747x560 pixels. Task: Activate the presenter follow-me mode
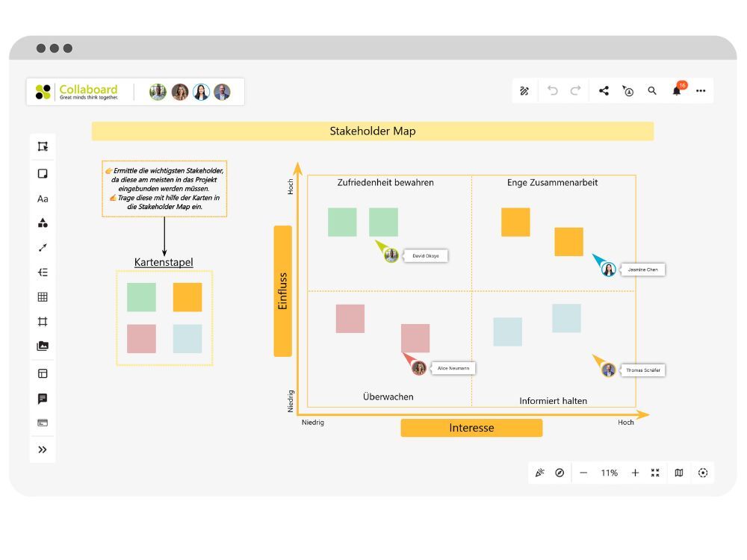pos(628,90)
